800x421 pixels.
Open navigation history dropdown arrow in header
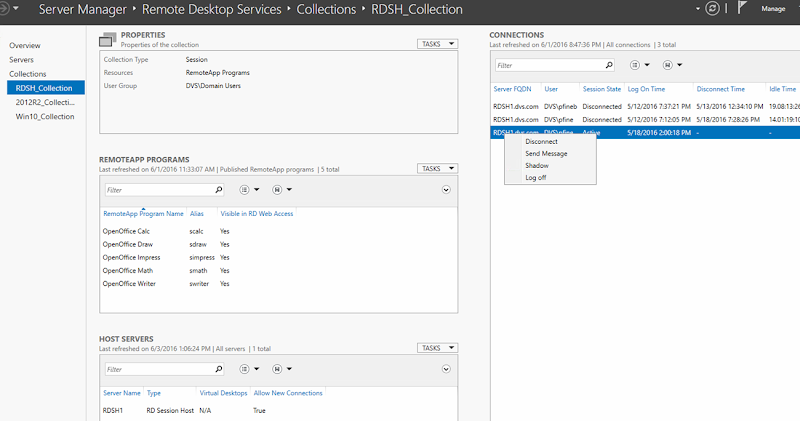pos(16,9)
